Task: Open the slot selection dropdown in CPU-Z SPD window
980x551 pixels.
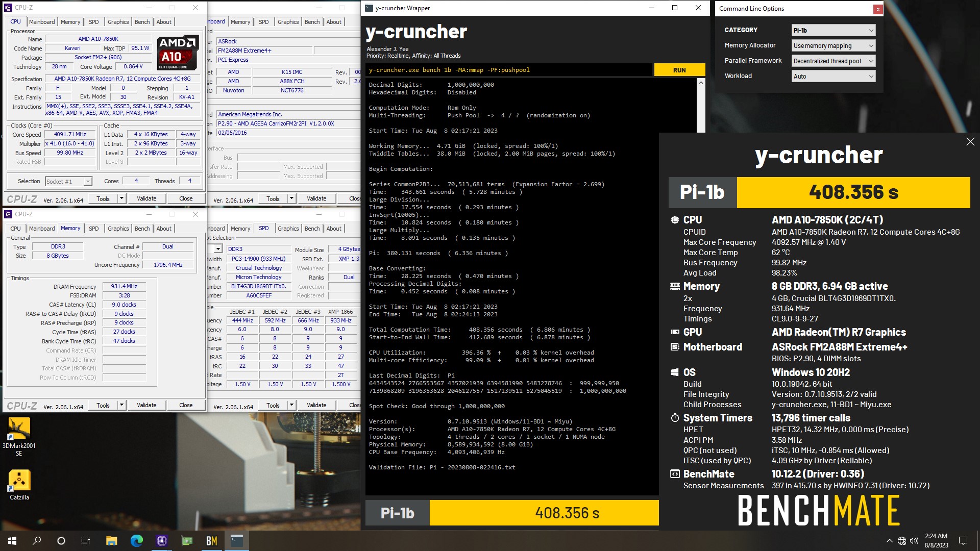Action: click(218, 249)
